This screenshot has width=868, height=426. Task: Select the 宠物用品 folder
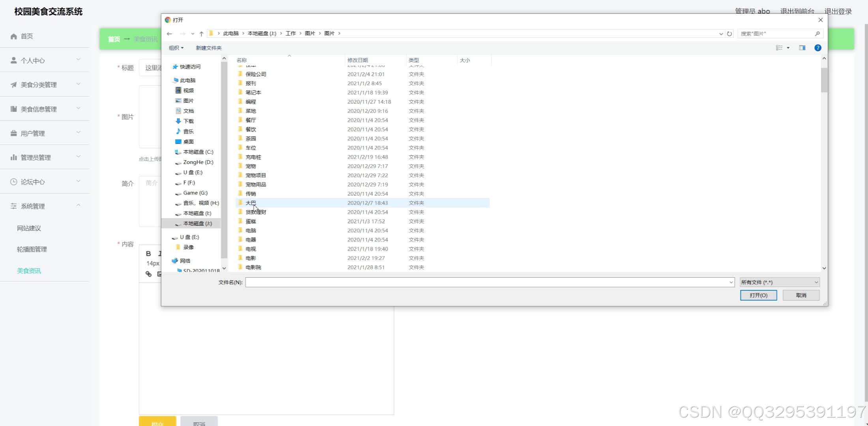tap(256, 185)
